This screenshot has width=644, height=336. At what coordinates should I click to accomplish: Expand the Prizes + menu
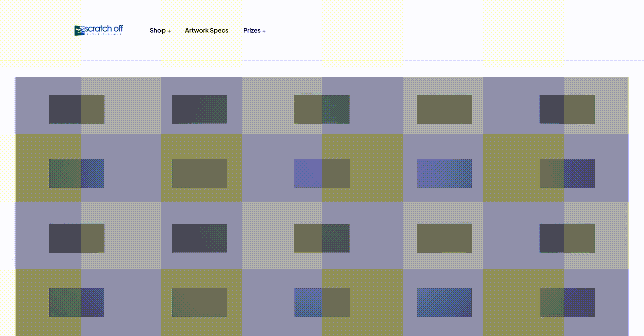pyautogui.click(x=254, y=30)
